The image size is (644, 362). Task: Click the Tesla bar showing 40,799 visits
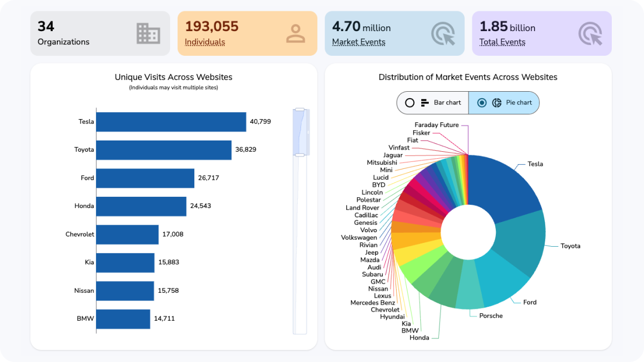pyautogui.click(x=171, y=122)
